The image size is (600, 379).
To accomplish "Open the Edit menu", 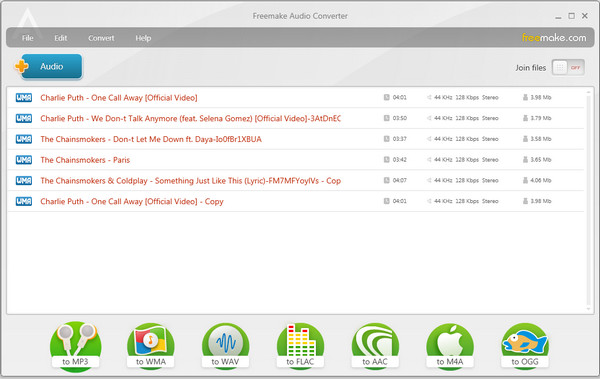I will pos(60,38).
